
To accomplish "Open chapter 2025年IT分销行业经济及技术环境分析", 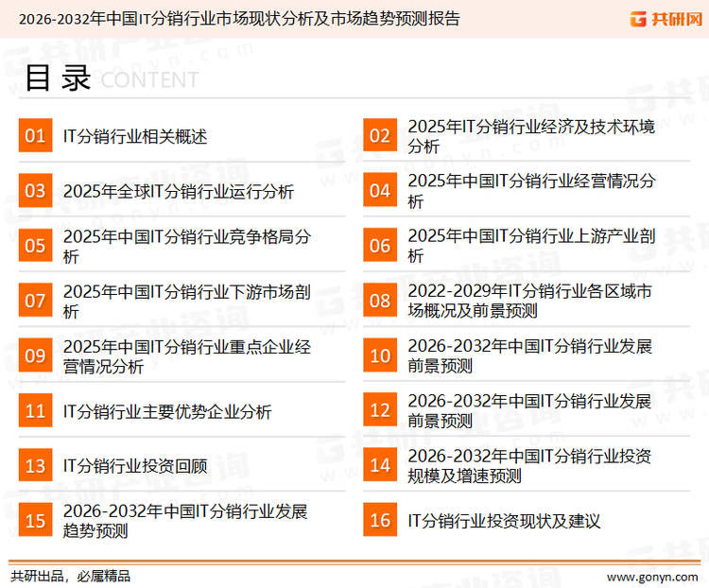I will (x=531, y=136).
